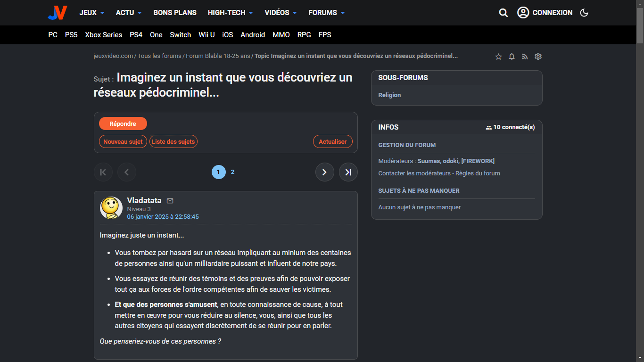Open topic settings gear icon
Viewport: 644px width, 362px height.
(x=538, y=57)
